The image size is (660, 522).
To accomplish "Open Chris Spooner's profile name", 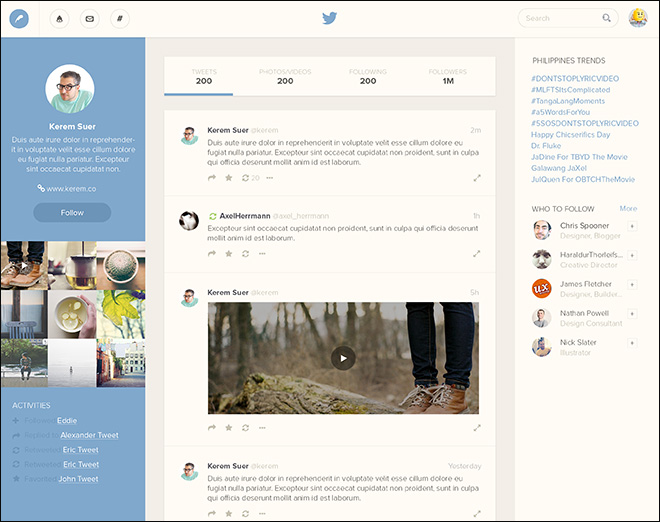I will [x=584, y=226].
